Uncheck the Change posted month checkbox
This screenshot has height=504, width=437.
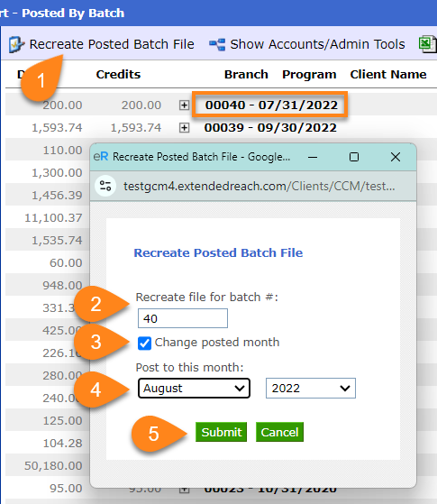click(x=144, y=343)
